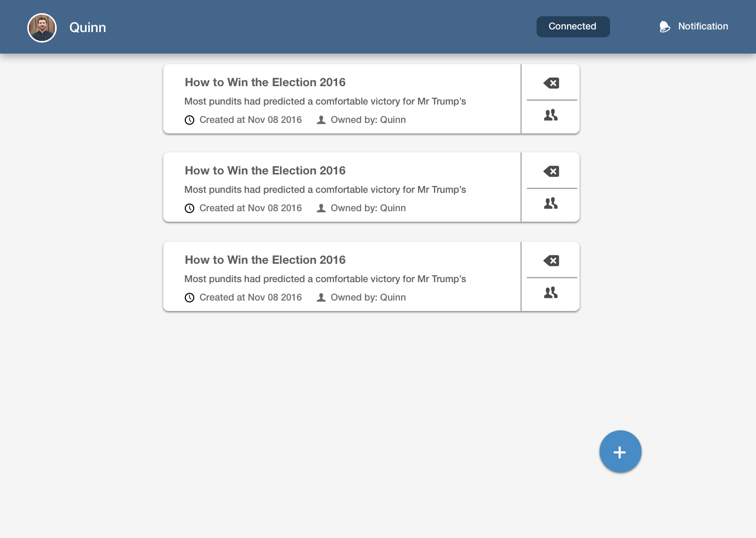Click the clock icon on first card
Image resolution: width=756 pixels, height=538 pixels.
click(190, 120)
